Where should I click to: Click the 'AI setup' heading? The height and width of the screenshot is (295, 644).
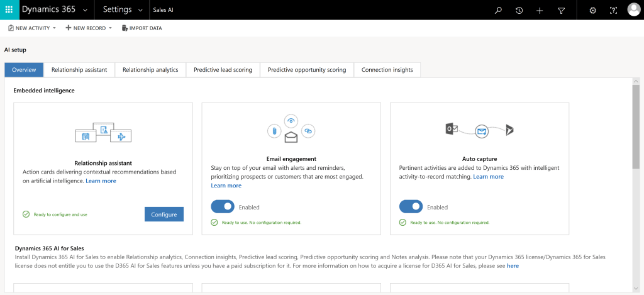pyautogui.click(x=15, y=50)
